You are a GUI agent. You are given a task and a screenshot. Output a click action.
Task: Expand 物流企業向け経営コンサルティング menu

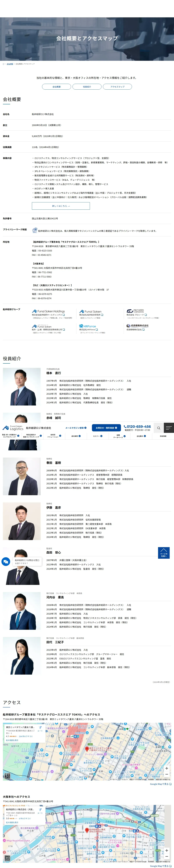[x=32, y=436]
